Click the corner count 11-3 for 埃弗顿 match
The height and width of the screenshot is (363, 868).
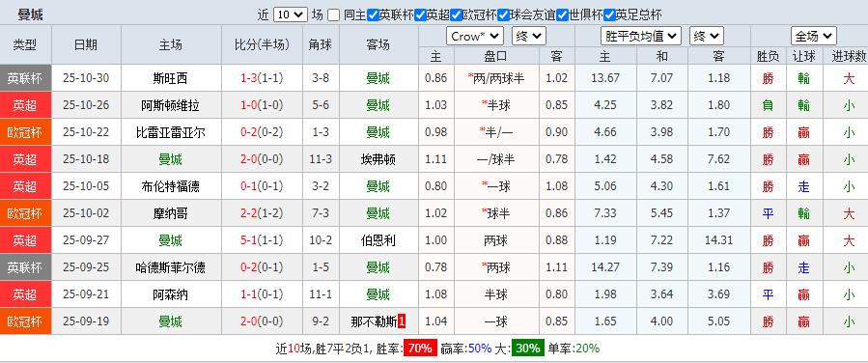coord(321,159)
